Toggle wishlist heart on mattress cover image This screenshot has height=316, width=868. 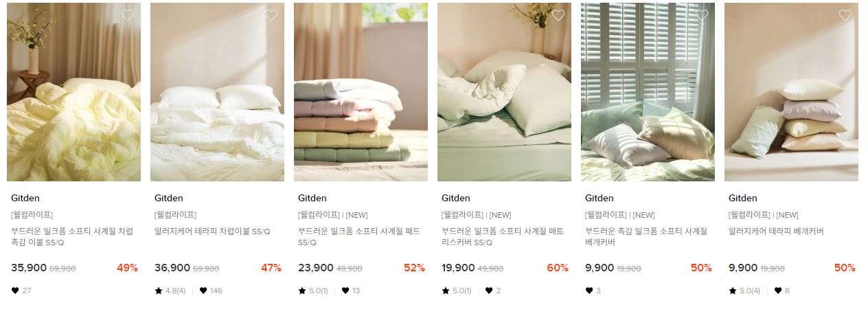pos(558,15)
